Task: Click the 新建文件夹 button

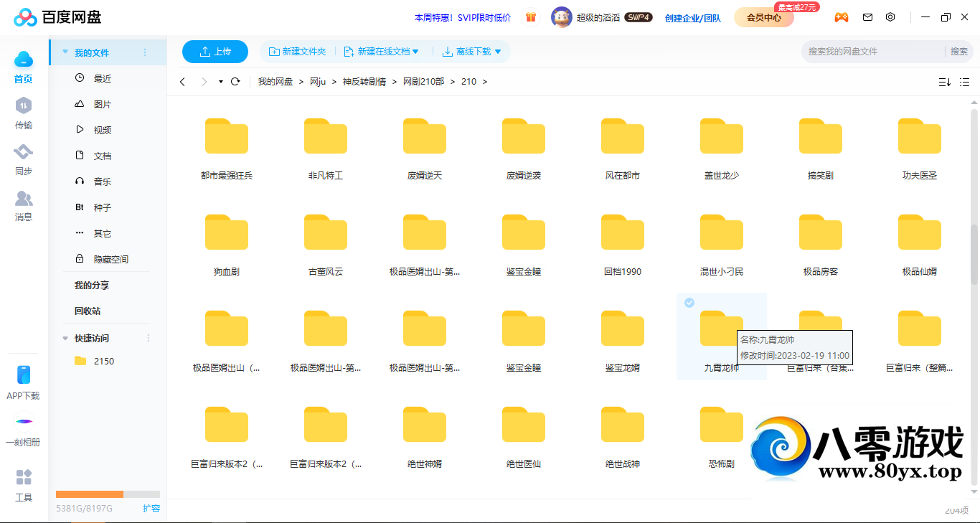Action: point(297,52)
